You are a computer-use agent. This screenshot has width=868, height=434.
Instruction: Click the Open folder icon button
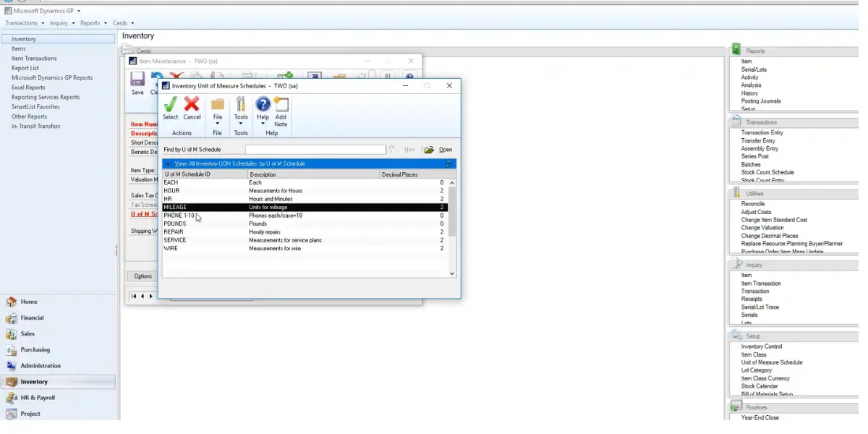coord(429,150)
